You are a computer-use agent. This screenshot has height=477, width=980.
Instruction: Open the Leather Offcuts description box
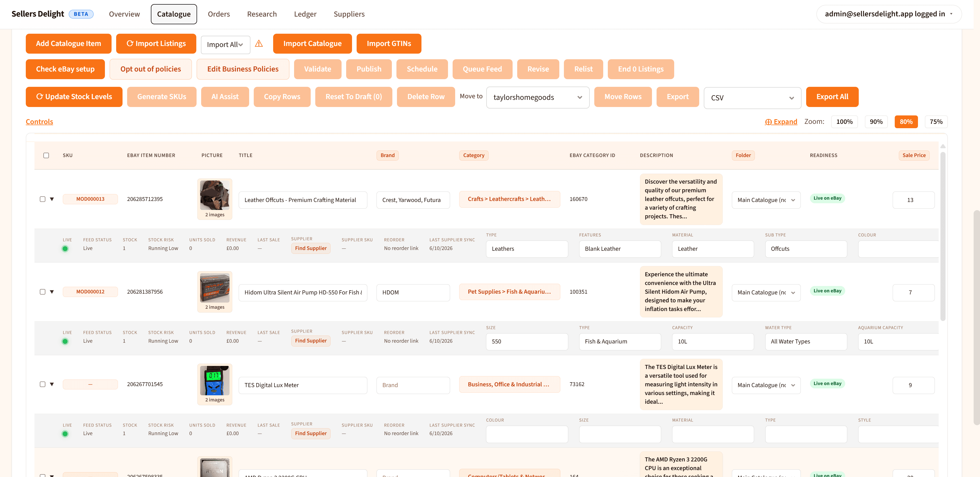[681, 199]
